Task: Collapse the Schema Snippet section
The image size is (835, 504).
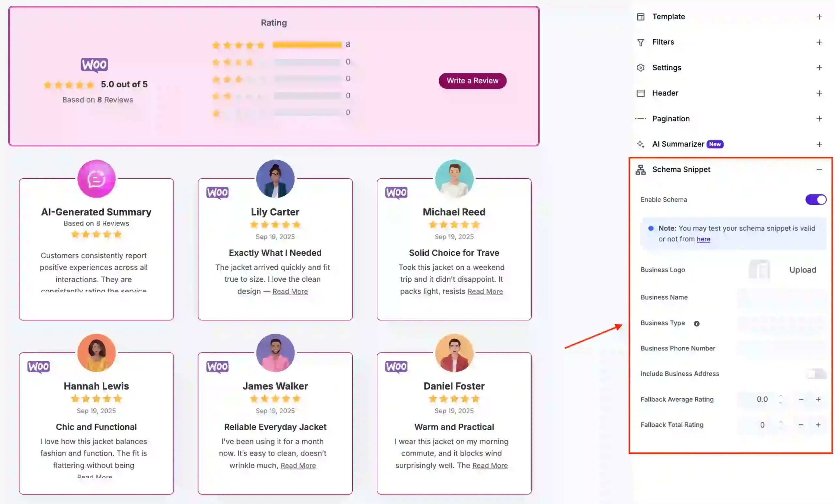Action: 820,170
